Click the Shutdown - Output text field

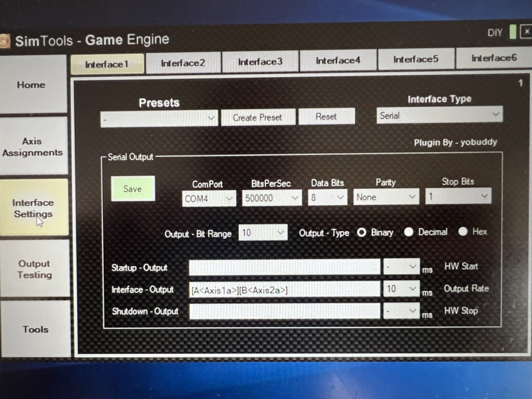tap(285, 311)
